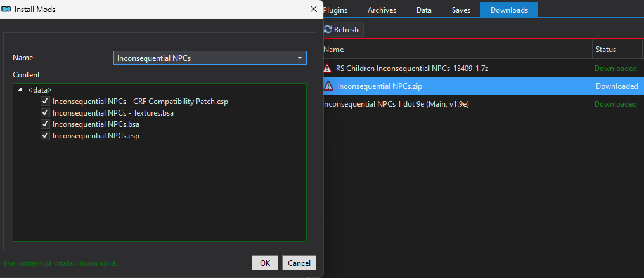Sort downloads by Name column header
Image resolution: width=644 pixels, height=278 pixels.
(x=458, y=50)
